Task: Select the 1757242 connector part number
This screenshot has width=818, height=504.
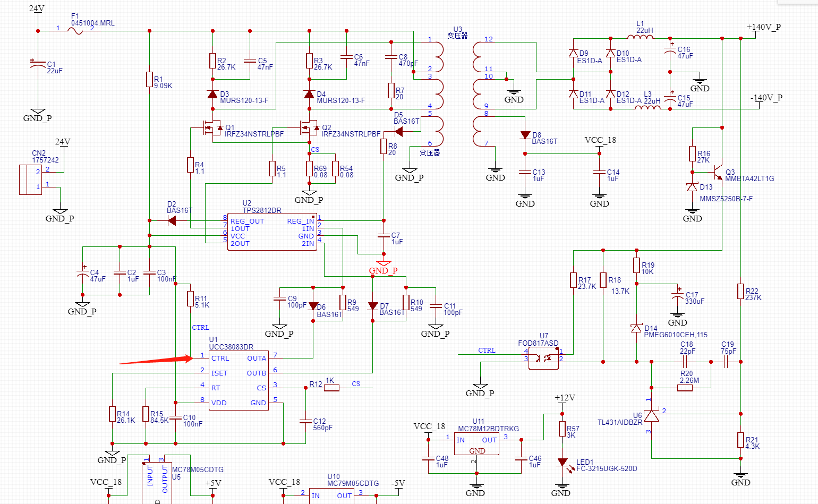Action: click(x=46, y=160)
